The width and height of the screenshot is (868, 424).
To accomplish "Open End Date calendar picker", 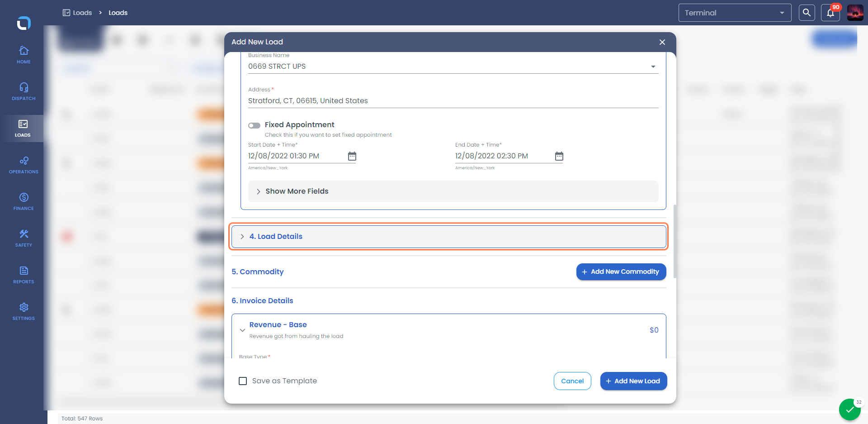I will (559, 156).
